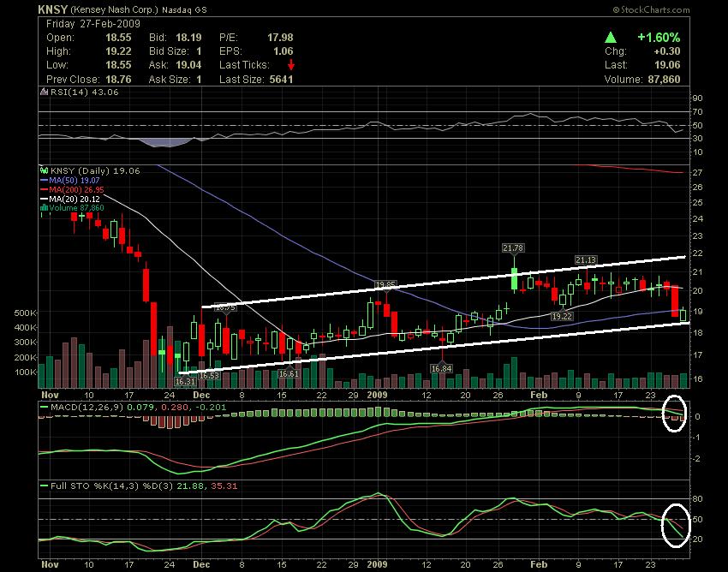Click the green swatch before Full STO
Image resolution: width=728 pixels, height=572 pixels.
click(x=44, y=486)
